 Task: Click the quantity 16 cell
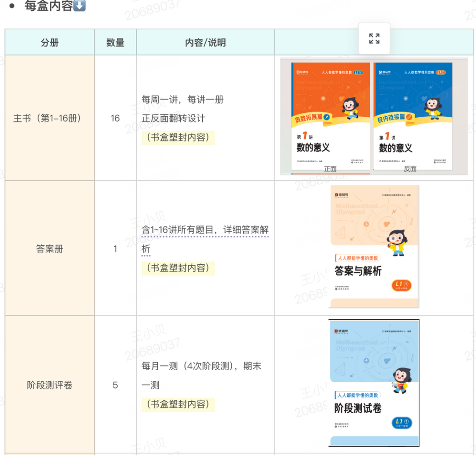pos(115,118)
